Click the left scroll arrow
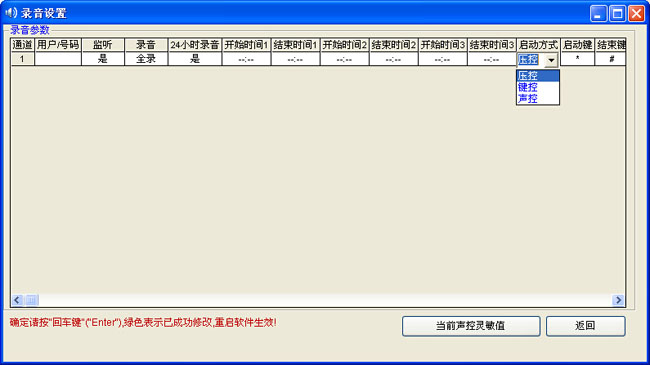Viewport: 650px width, 365px height. tap(17, 300)
